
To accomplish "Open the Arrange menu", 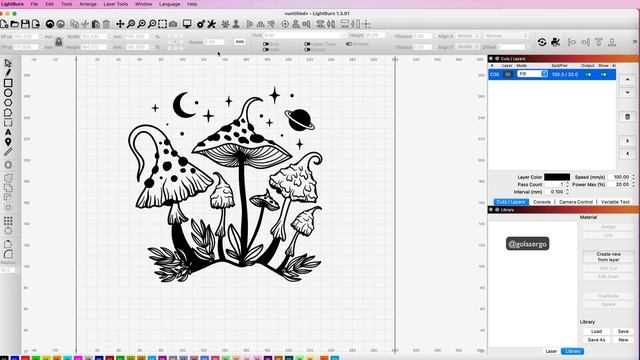I will point(88,4).
